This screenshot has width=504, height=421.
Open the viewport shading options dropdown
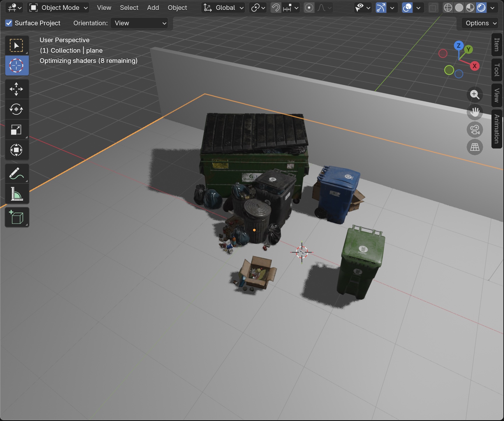point(493,8)
